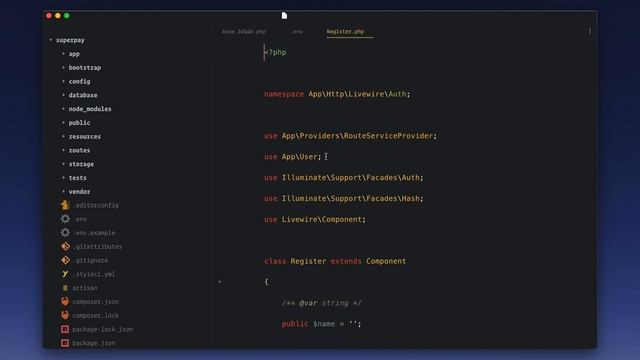The height and width of the screenshot is (360, 640).
Task: Open package-lock.json in the file tree
Action: tap(102, 329)
